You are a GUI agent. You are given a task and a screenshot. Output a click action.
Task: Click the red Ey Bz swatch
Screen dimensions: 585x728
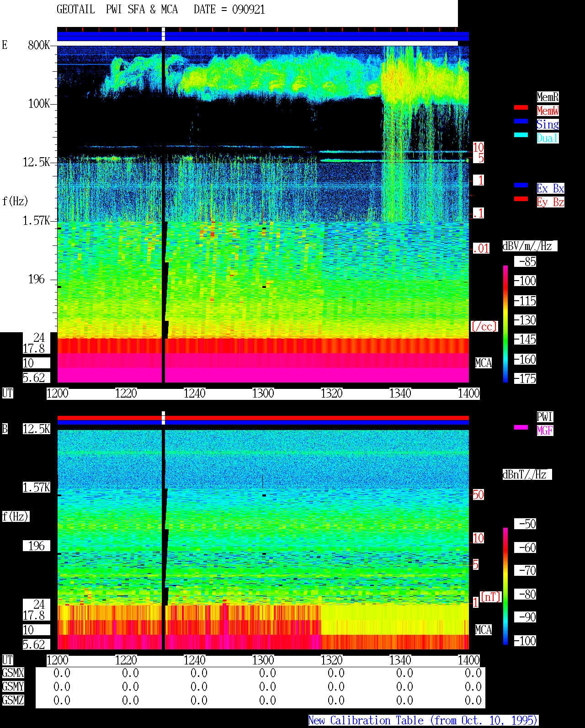[x=521, y=199]
